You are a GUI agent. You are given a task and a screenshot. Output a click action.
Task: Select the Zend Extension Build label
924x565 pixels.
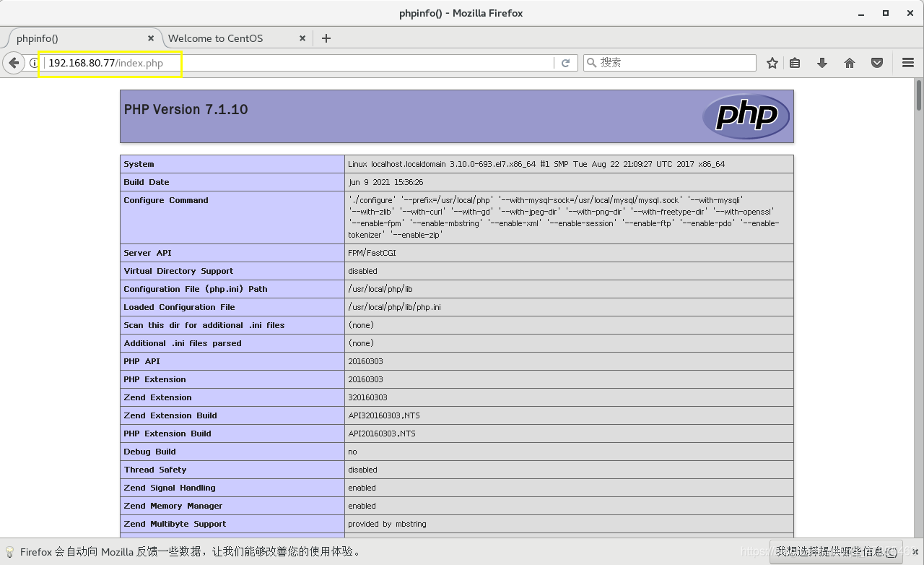tap(170, 415)
